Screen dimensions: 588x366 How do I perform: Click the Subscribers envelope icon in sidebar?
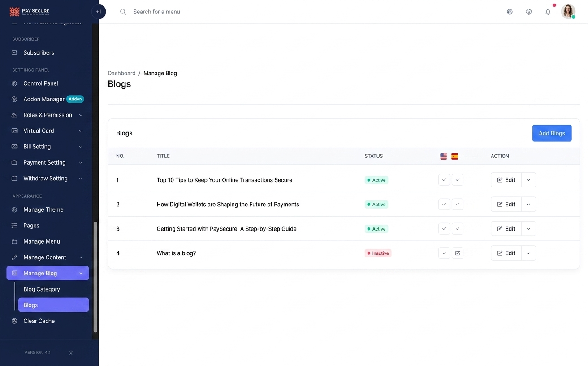coord(14,52)
